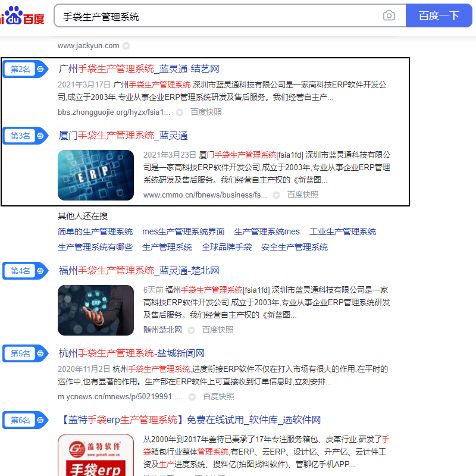
Task: Search related query 生产管理系统mes
Action: point(267,231)
